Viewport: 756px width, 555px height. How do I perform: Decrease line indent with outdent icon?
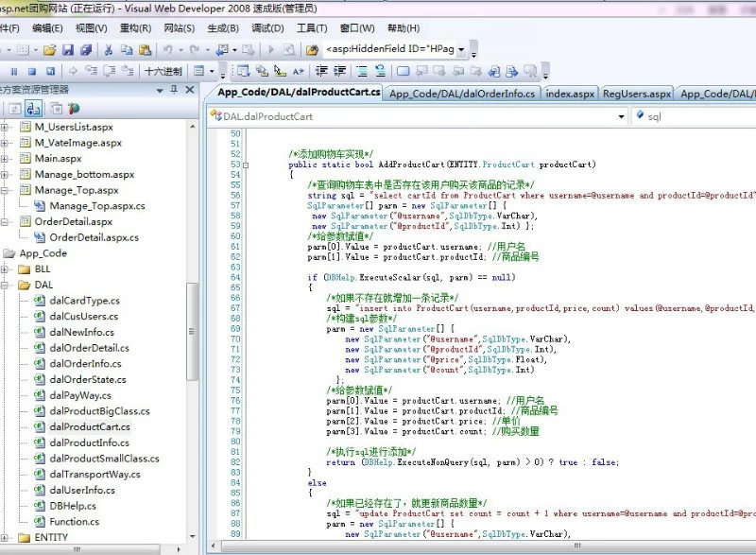click(x=321, y=71)
